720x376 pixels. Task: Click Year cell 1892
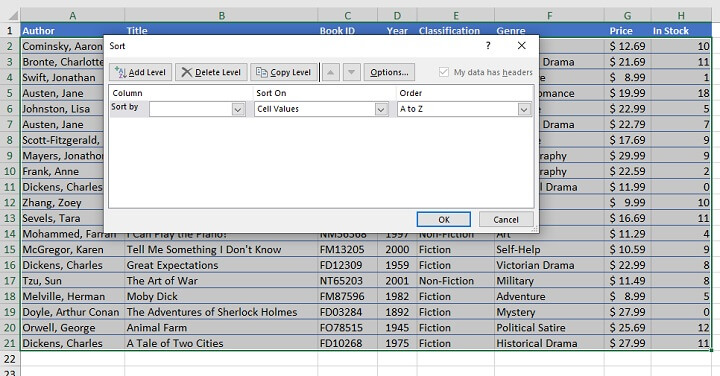point(397,312)
